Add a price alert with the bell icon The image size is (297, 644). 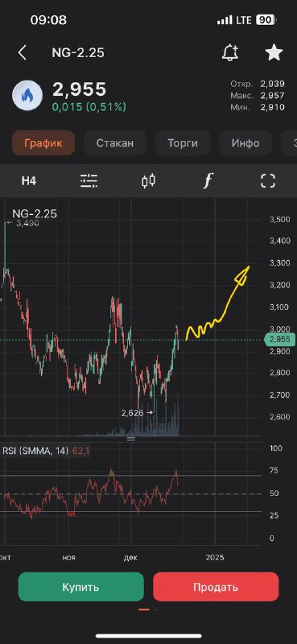coord(230,52)
